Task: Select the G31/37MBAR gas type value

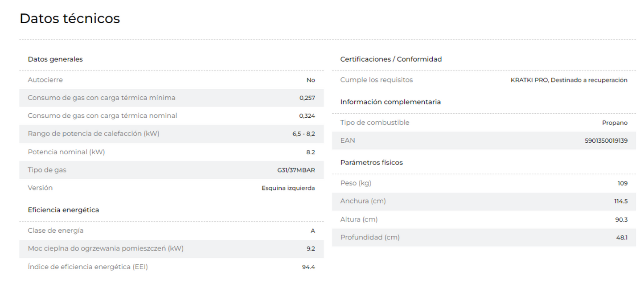Action: (x=296, y=170)
